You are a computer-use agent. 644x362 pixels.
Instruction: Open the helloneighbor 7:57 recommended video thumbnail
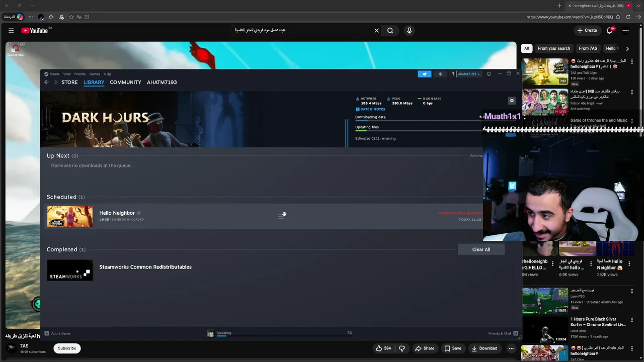pos(545,72)
